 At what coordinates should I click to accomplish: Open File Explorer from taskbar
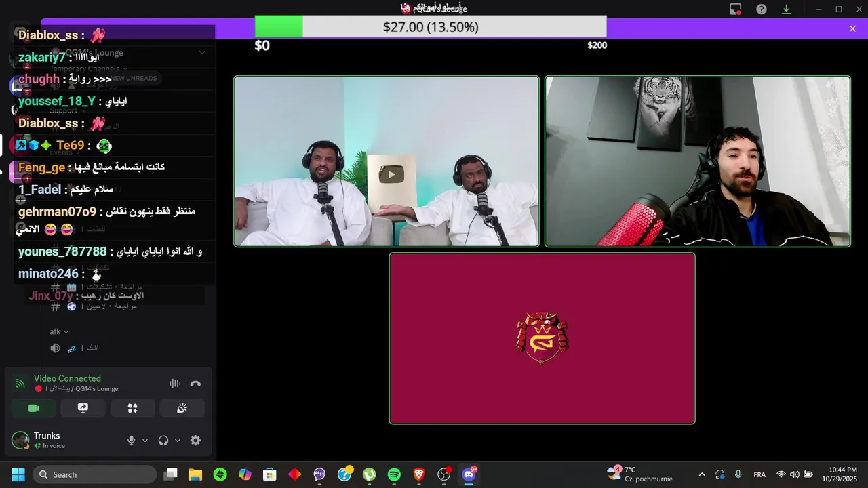pos(195,474)
